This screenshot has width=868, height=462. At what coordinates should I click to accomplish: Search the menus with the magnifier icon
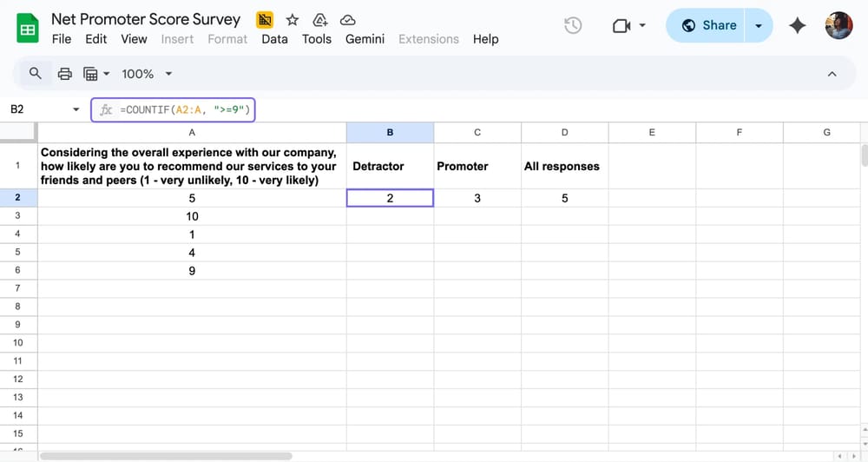[36, 74]
